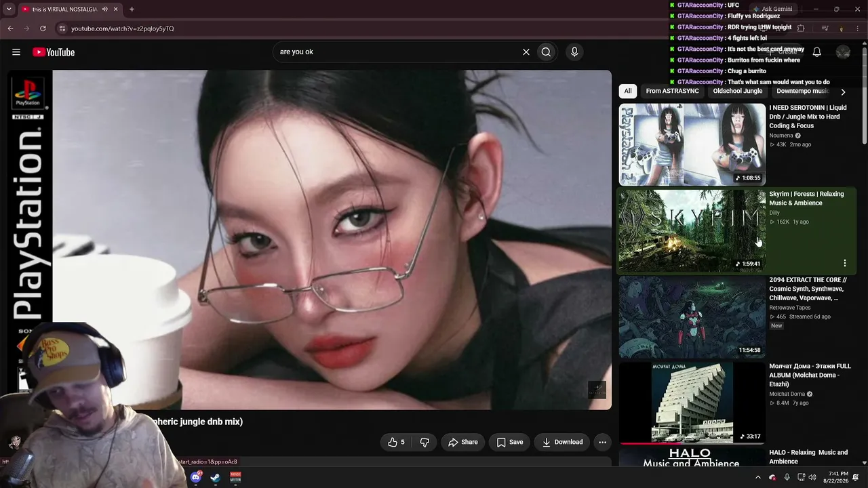Filter by Downtempo music chip
Image resolution: width=868 pixels, height=488 pixels.
803,91
